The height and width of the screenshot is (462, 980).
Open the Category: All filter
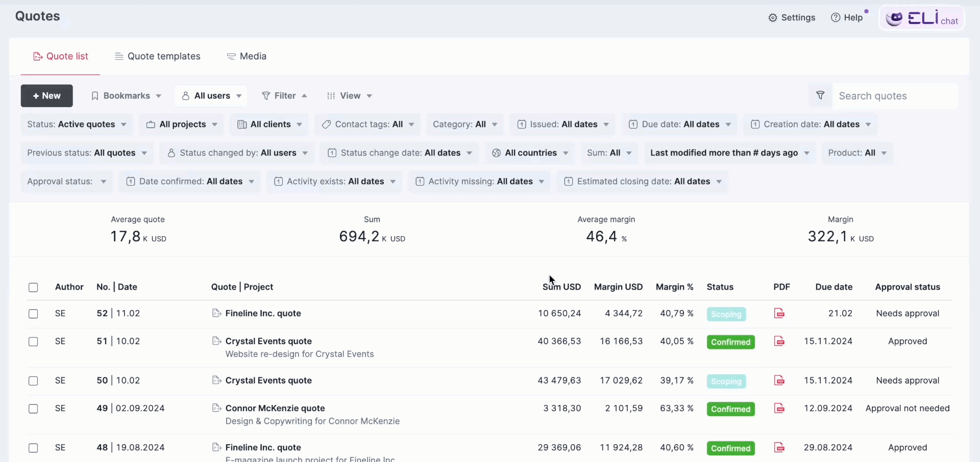465,124
